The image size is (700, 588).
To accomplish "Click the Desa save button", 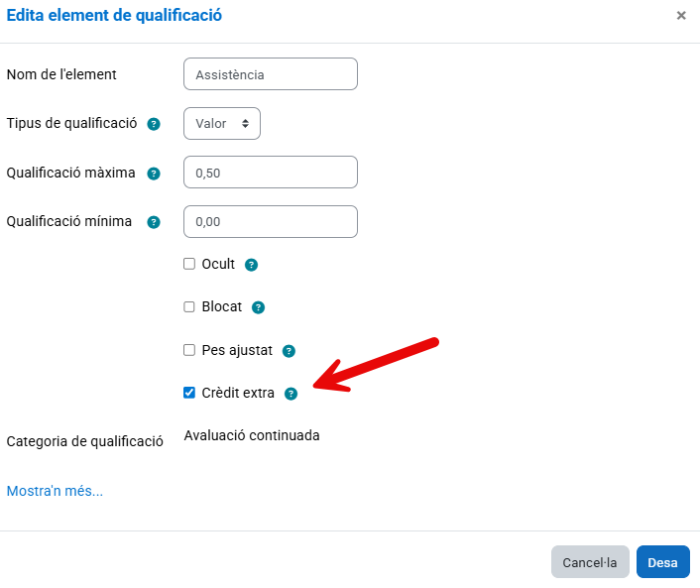I will [x=662, y=562].
